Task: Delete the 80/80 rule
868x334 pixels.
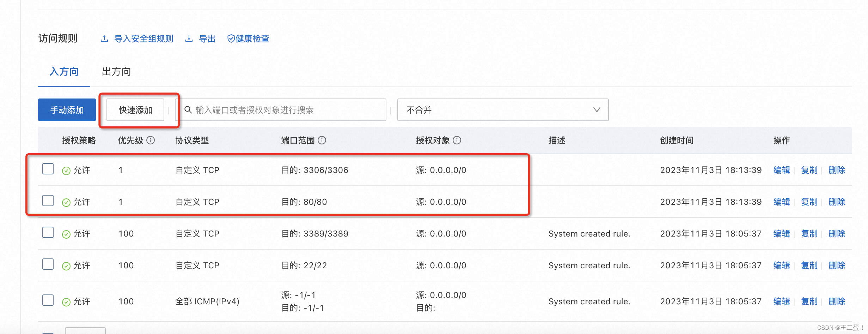Action: click(837, 202)
